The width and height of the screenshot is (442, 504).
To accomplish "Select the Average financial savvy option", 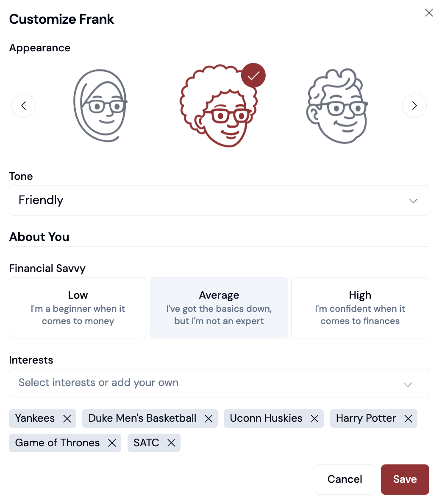I will (x=219, y=308).
